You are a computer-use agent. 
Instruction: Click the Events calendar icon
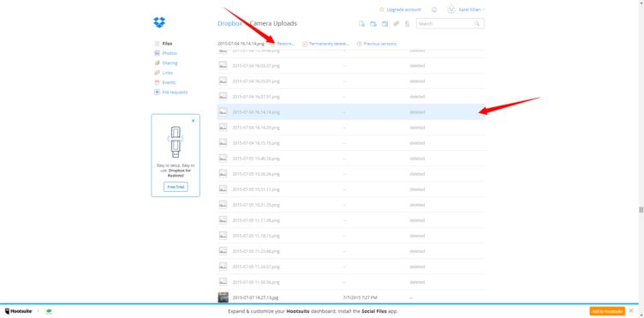coord(157,82)
